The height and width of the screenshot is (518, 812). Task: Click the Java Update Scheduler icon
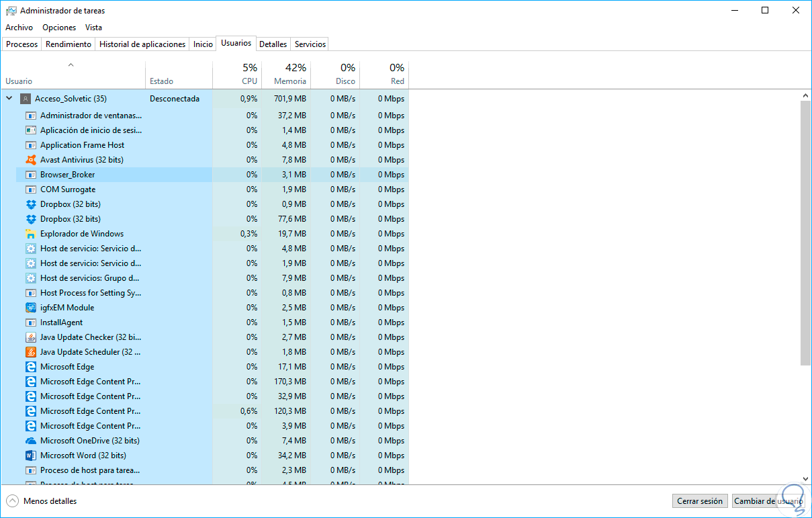coord(30,352)
